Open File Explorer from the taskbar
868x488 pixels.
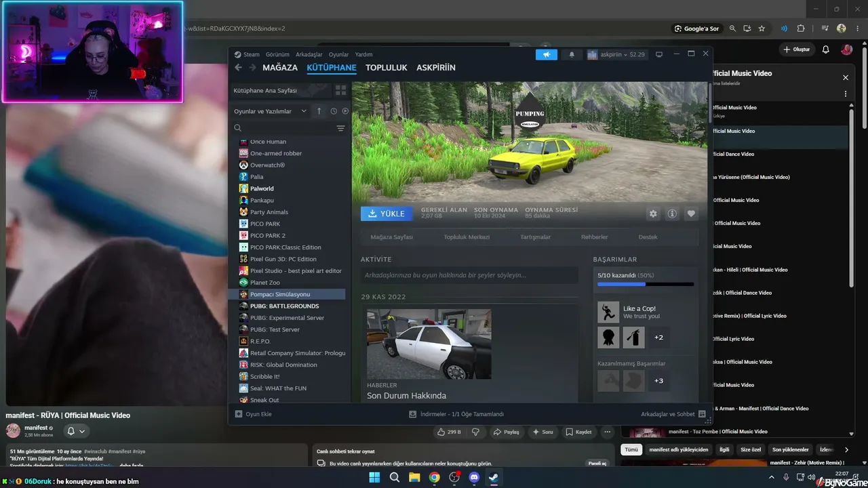414,477
